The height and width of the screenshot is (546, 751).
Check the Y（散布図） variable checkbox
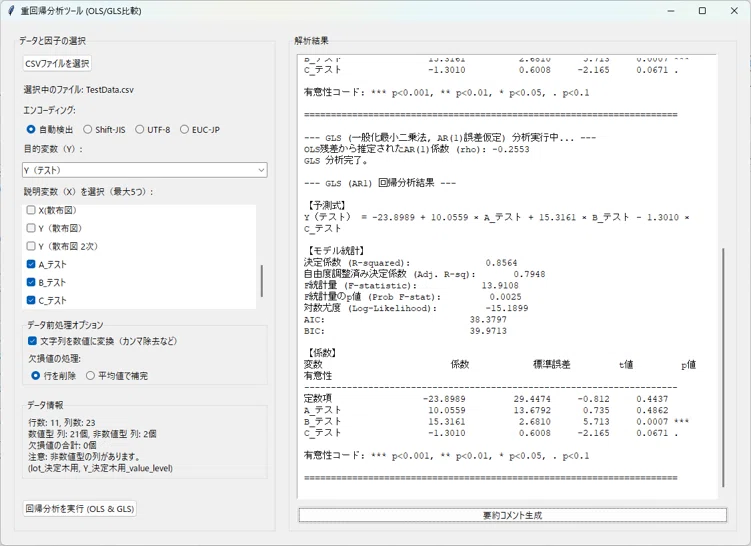(x=31, y=228)
